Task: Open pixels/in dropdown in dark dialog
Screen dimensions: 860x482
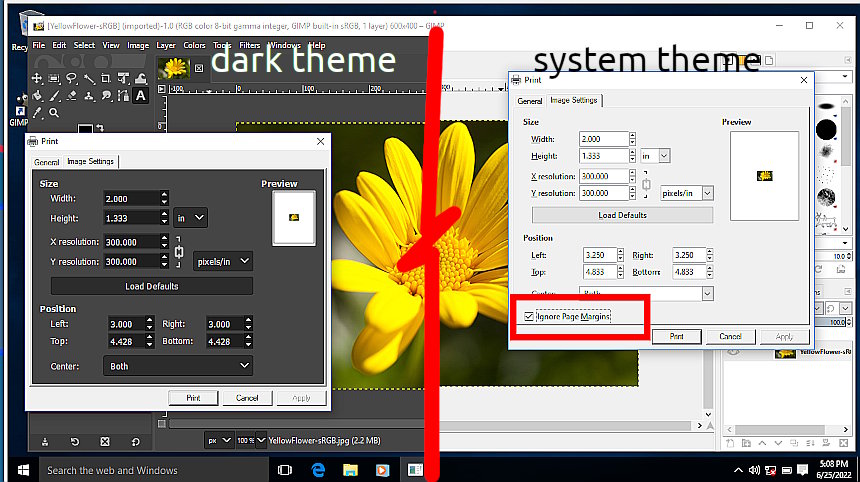Action: pos(223,262)
